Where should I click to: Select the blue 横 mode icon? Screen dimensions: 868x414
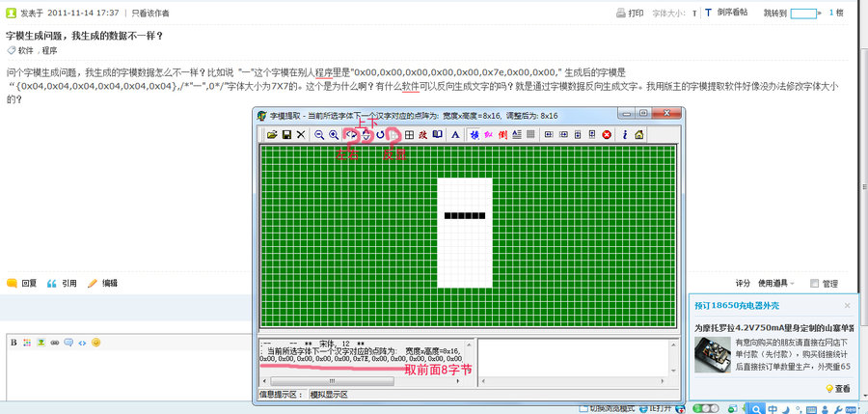475,135
